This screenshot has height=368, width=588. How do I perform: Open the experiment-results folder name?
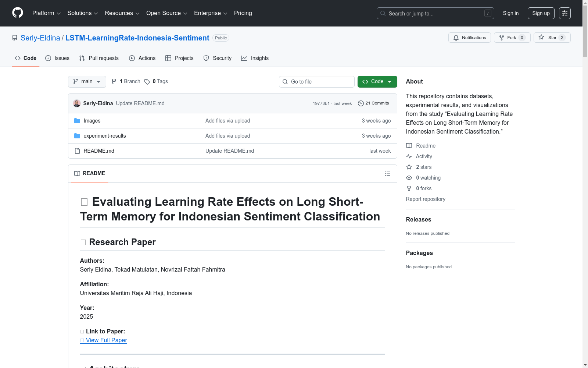(x=105, y=136)
